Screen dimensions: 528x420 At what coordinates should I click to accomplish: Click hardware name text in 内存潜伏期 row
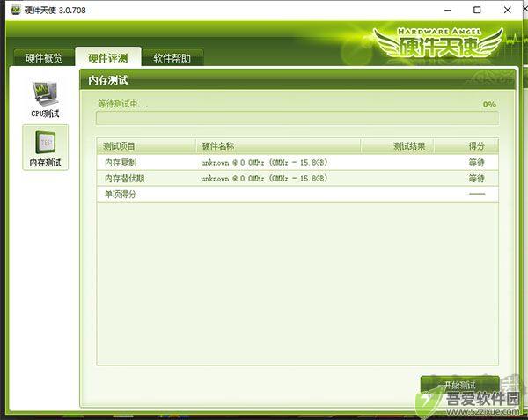pyautogui.click(x=264, y=178)
